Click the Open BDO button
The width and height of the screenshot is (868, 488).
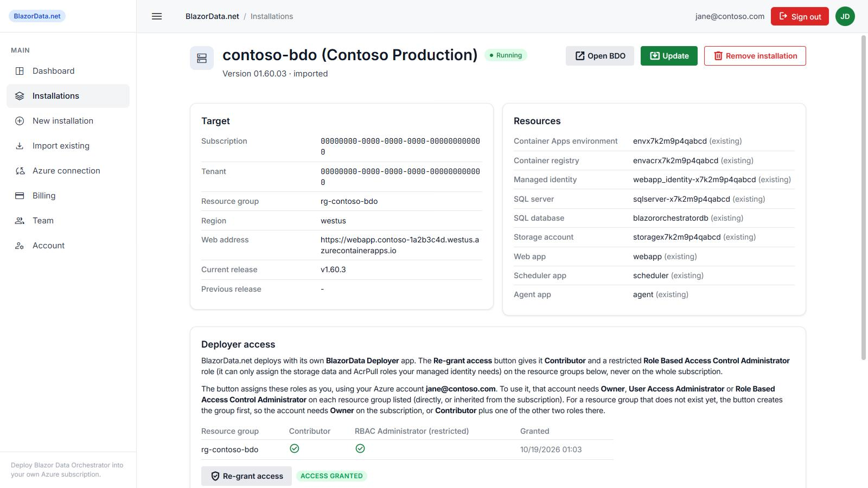point(599,56)
